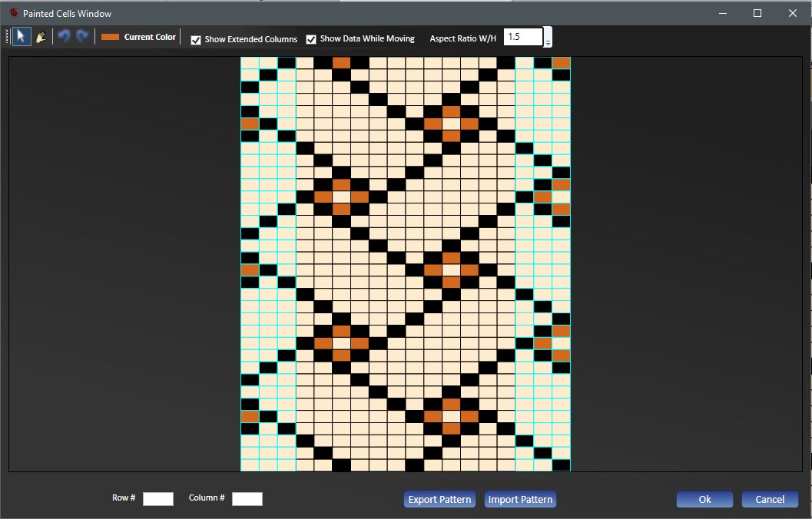Confirm with the Ok button

click(704, 500)
